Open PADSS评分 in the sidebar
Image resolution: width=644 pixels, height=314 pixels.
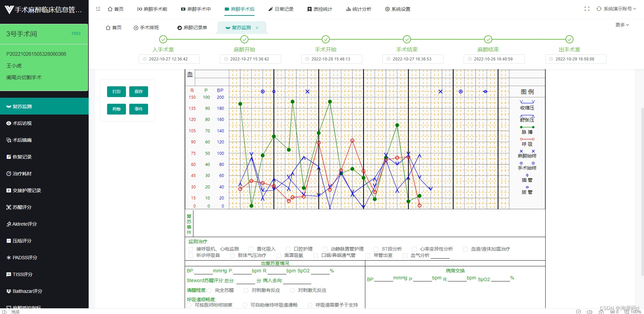(44, 258)
